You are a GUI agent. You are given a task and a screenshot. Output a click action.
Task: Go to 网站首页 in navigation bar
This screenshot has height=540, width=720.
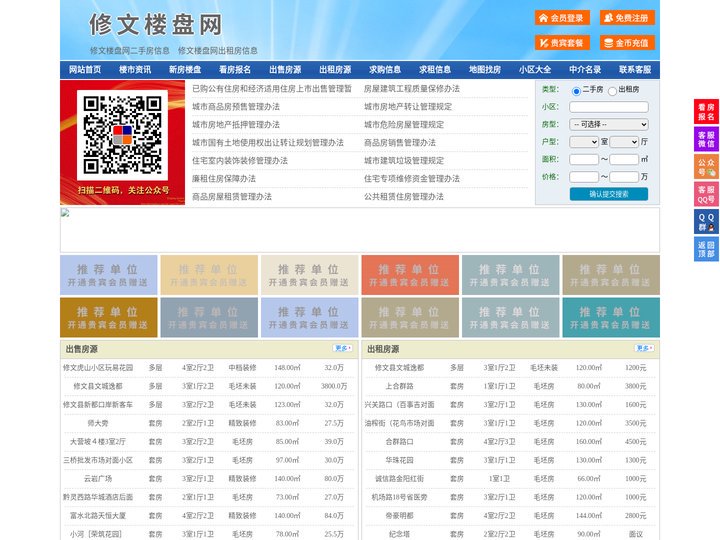(85, 70)
